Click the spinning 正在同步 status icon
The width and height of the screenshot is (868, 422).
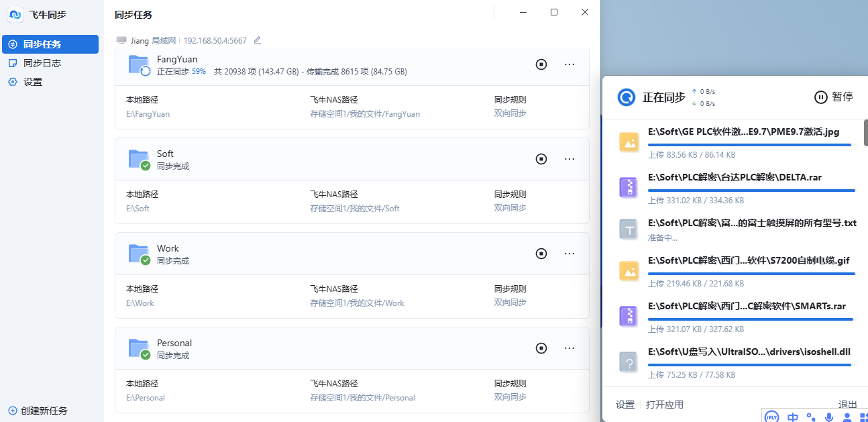[x=626, y=97]
